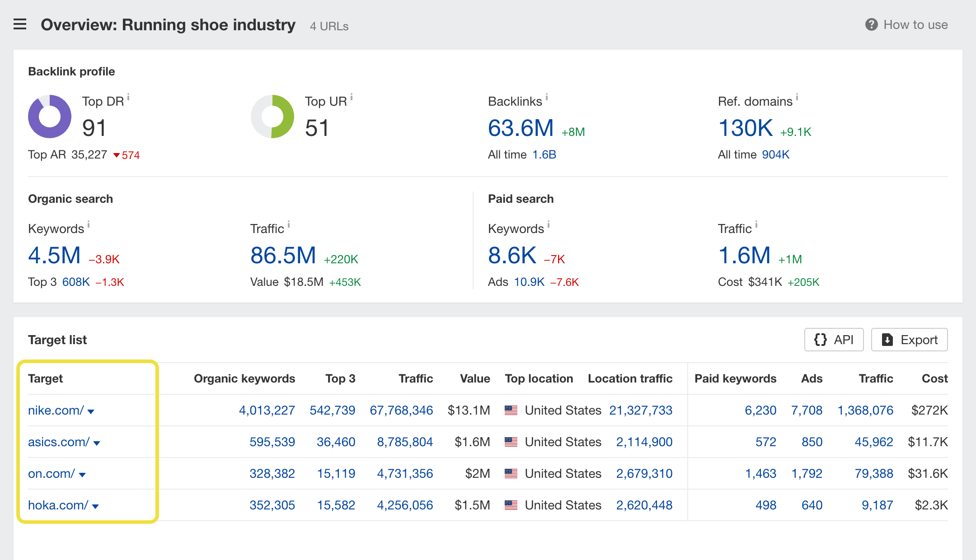Click info icon beside Top UR
This screenshot has width=976, height=560.
pos(352,97)
